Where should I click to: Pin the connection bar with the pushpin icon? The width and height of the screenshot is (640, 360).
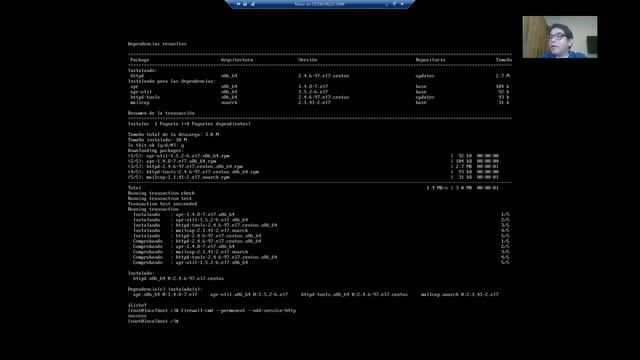[x=238, y=4]
